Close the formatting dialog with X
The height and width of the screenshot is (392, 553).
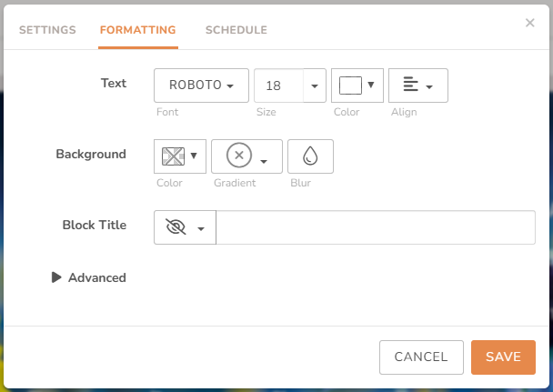click(530, 23)
